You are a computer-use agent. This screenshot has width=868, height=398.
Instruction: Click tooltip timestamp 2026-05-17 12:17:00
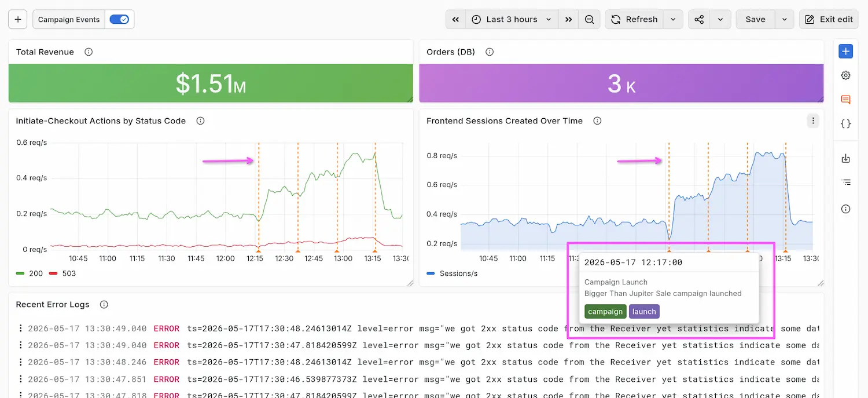point(633,262)
